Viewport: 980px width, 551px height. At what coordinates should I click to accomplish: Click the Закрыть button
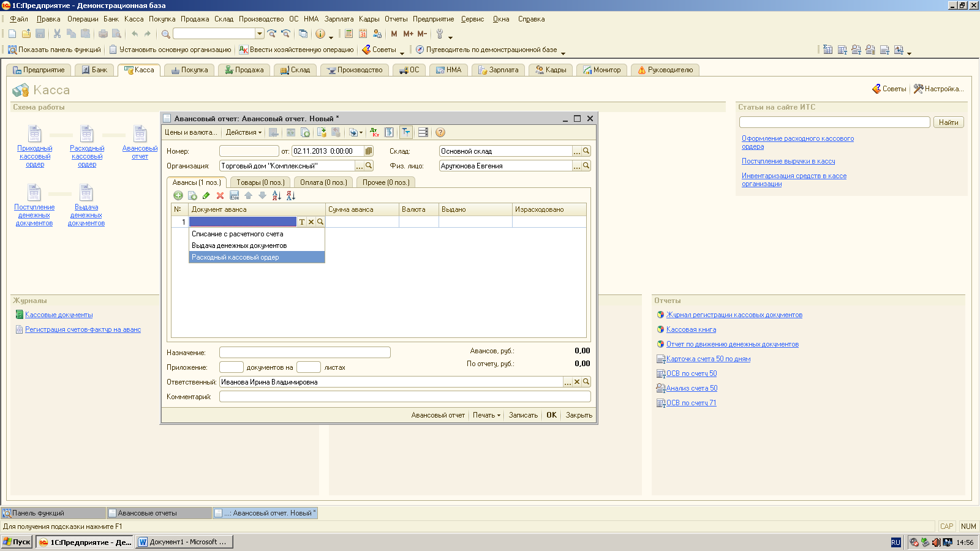[x=579, y=415]
